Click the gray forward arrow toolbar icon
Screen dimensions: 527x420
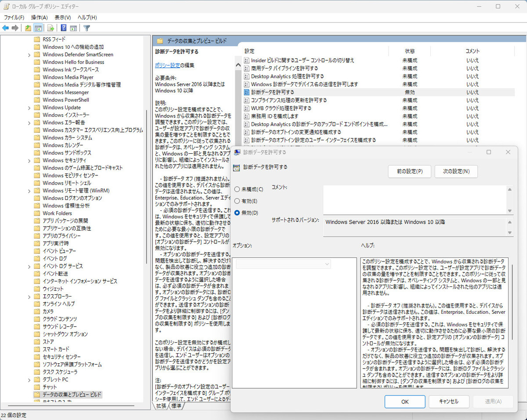click(x=15, y=28)
